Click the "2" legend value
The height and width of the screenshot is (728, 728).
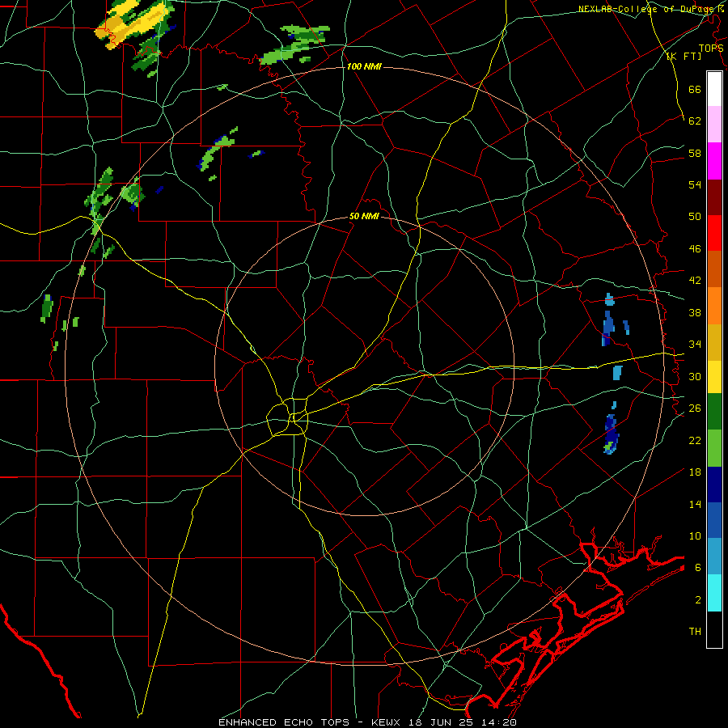(x=698, y=600)
